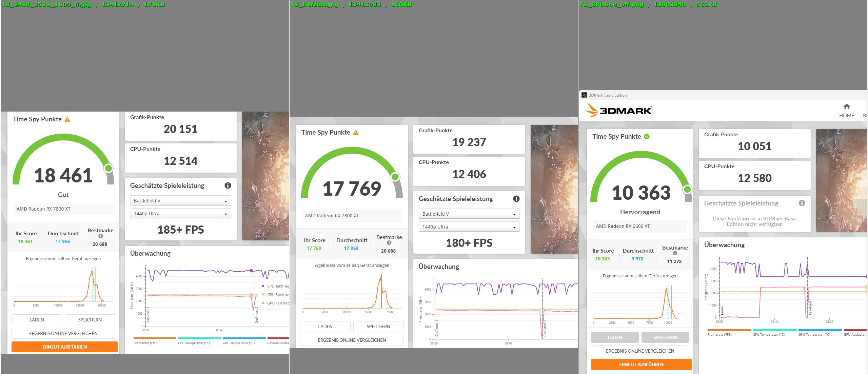
Task: Click the Grafik-Punkte value 19 237
Action: 469,142
